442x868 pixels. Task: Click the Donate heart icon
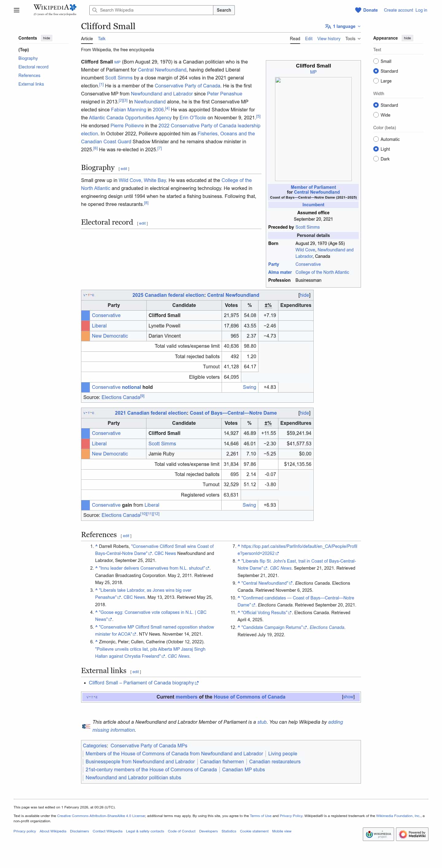[358, 10]
